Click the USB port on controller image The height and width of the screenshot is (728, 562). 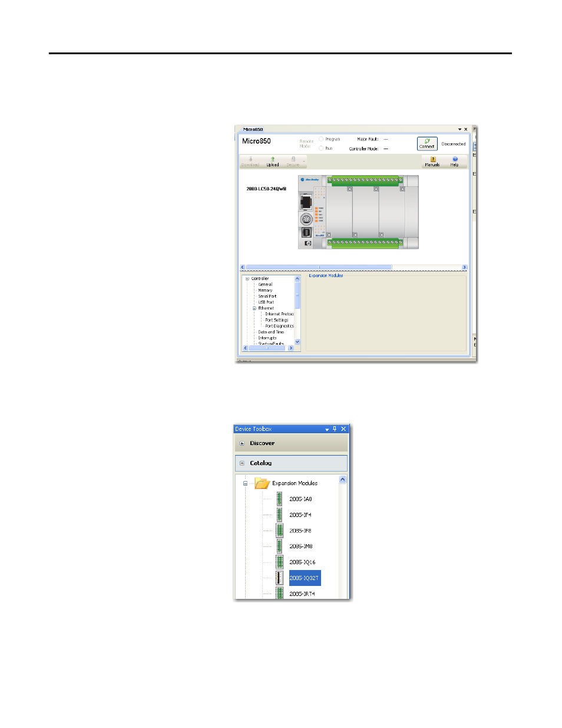point(306,232)
